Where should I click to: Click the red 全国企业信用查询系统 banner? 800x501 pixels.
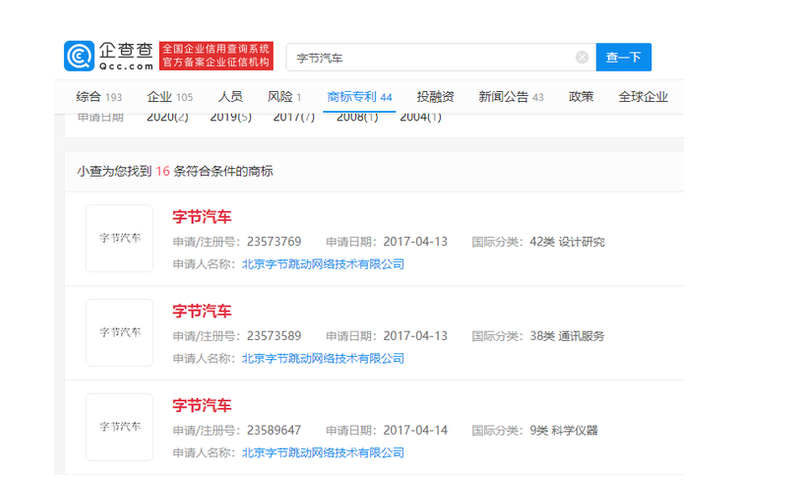(216, 56)
